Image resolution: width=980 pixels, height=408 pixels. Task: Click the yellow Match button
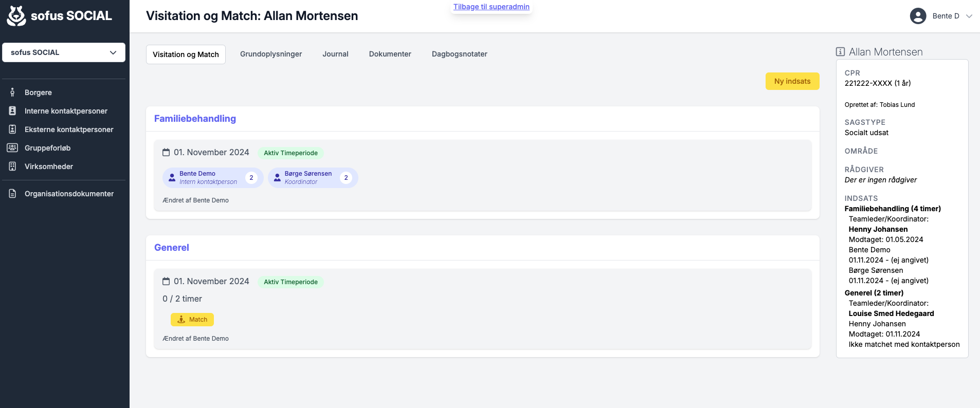[x=192, y=320]
